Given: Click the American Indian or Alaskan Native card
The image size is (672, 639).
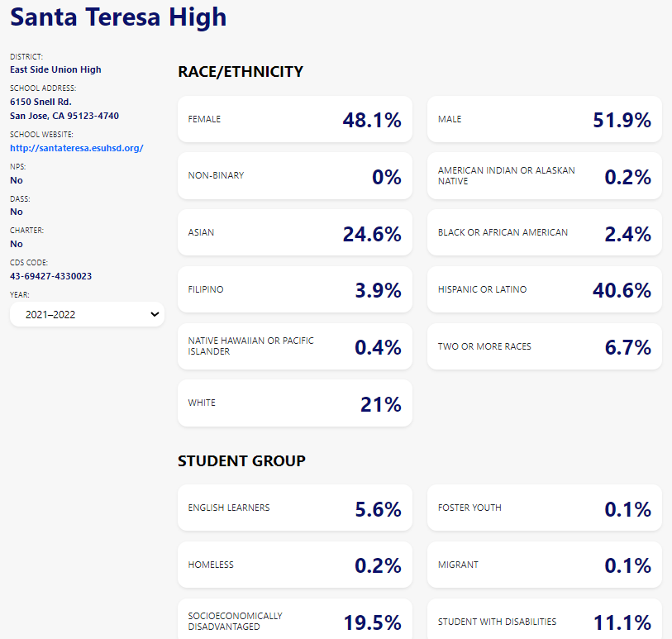Looking at the screenshot, I should tap(544, 176).
